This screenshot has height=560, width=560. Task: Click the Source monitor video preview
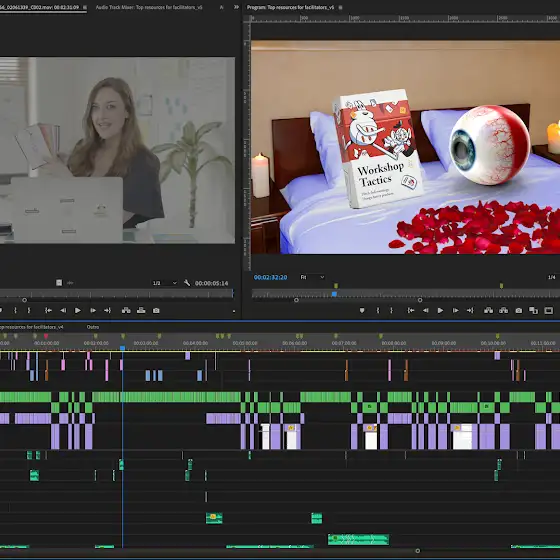117,150
